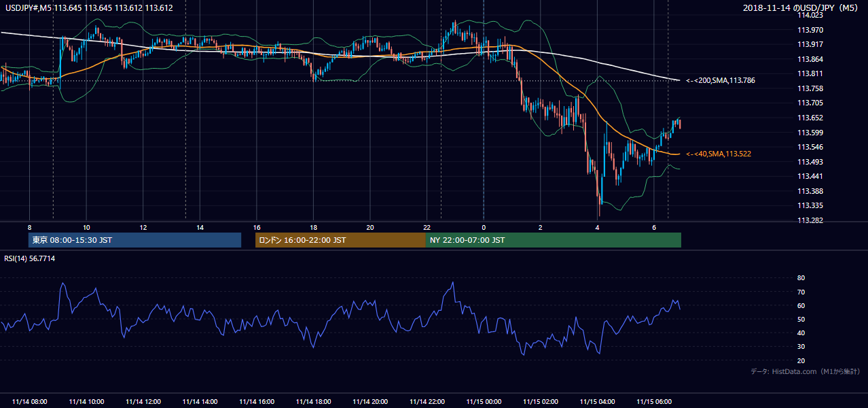Screen dimensions: 868x408
Task: Click RSI scale value 60
Action: (x=801, y=305)
